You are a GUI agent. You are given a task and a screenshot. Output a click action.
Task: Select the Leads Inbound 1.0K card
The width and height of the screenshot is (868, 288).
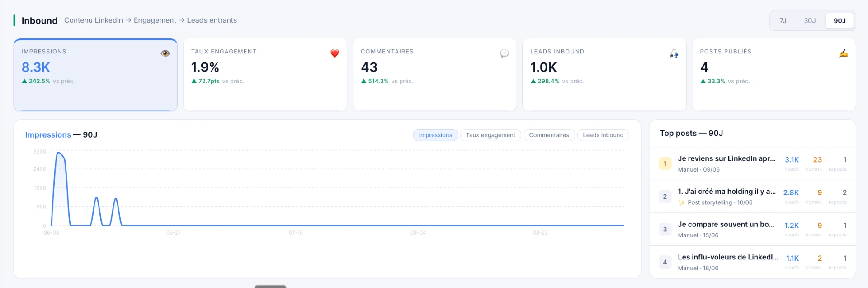click(x=604, y=75)
